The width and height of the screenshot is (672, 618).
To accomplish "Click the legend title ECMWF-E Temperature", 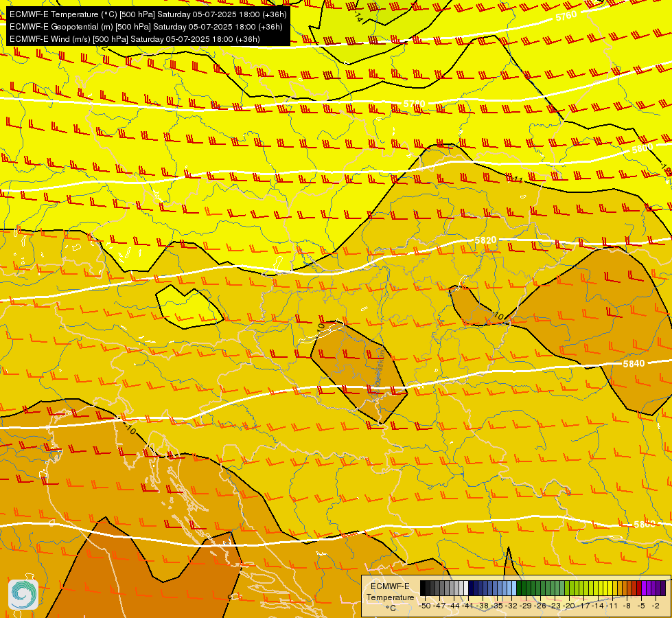I will (390, 592).
